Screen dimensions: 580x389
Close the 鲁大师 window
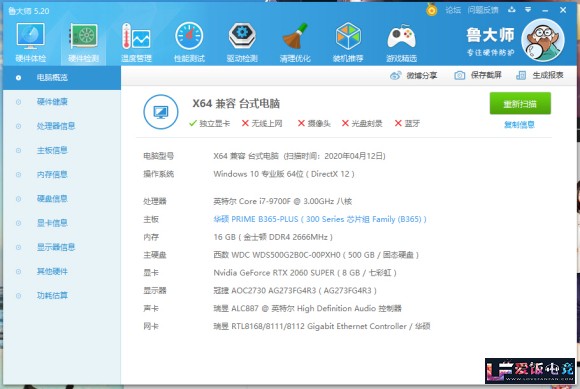pos(563,10)
